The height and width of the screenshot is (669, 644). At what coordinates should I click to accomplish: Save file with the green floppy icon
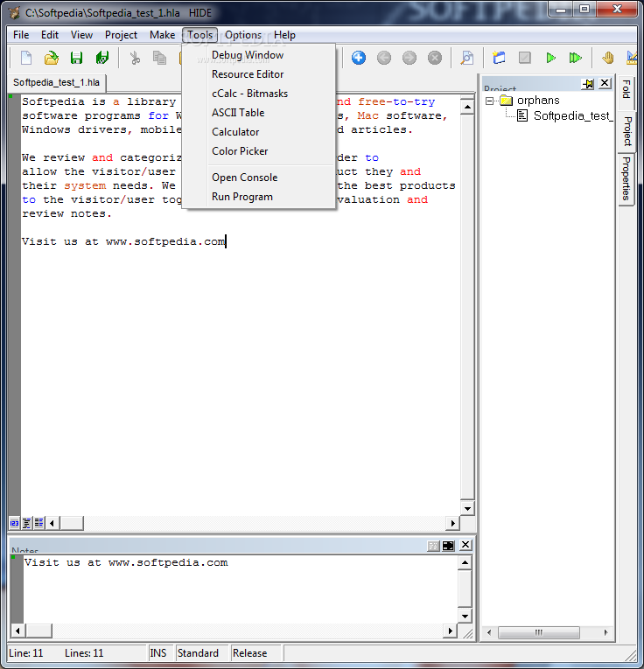click(x=76, y=58)
